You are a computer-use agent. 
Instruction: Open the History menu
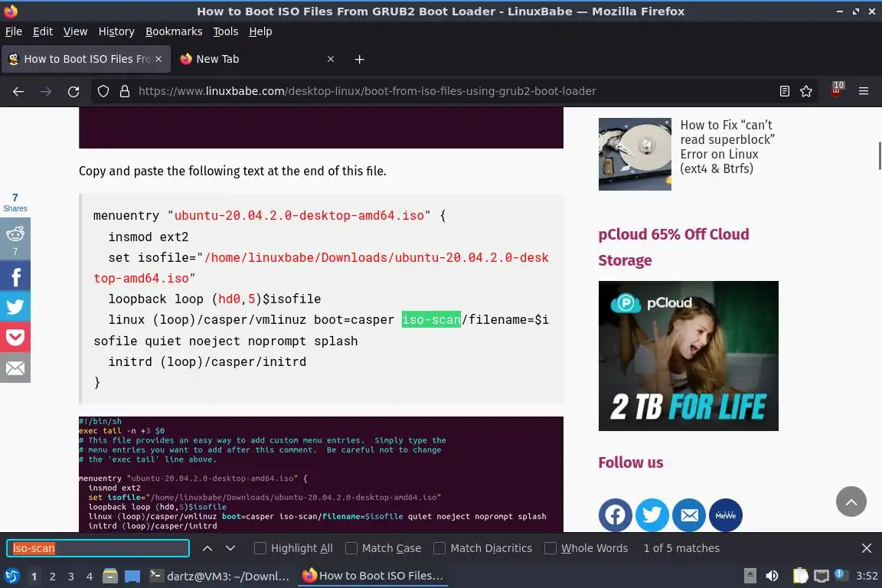(x=116, y=31)
